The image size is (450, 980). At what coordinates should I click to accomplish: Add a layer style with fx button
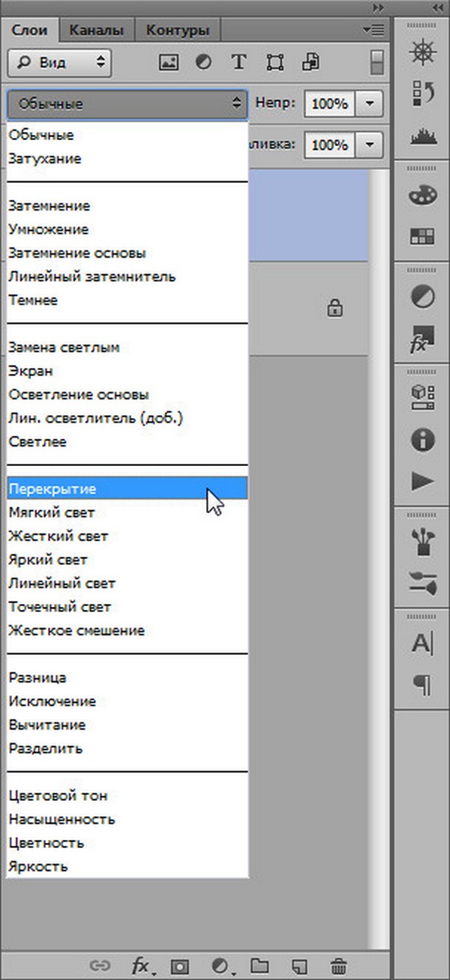142,966
